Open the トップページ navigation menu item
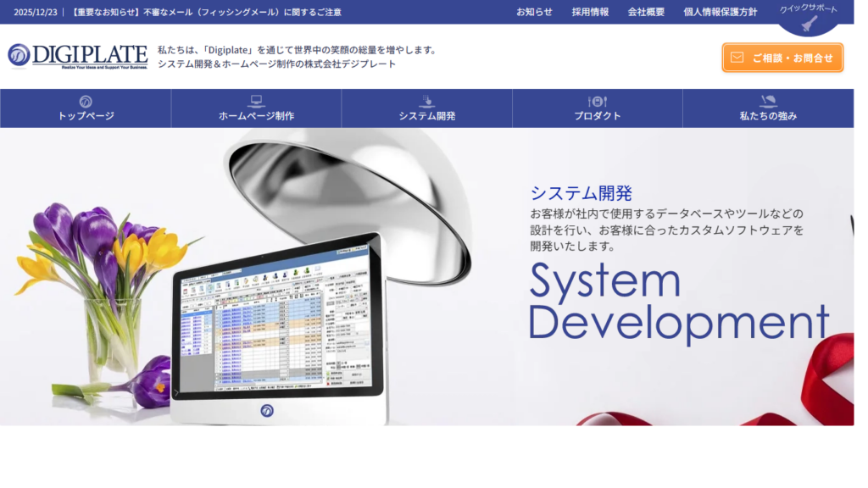Screen dimensions: 868x488 86,116
